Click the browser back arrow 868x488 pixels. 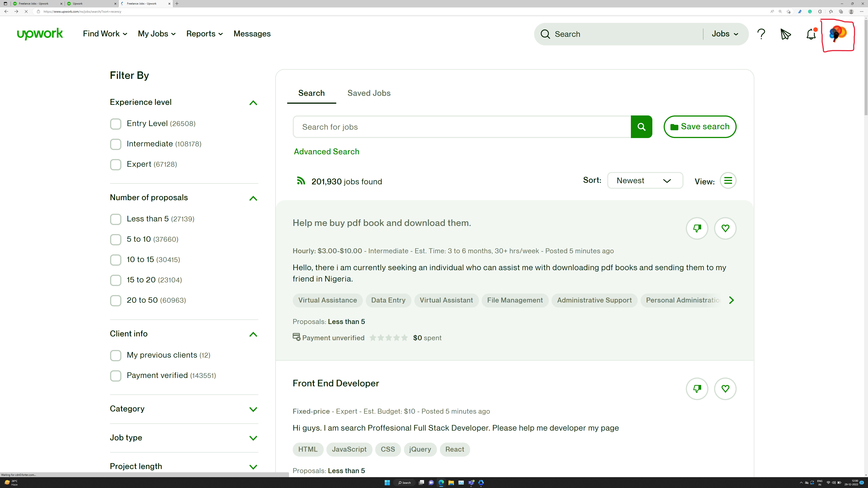click(6, 12)
